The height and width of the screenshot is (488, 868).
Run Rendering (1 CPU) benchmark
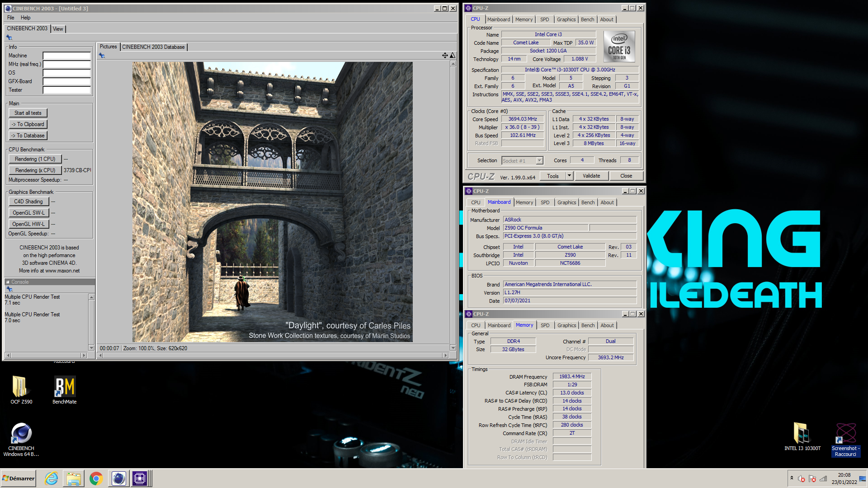35,159
